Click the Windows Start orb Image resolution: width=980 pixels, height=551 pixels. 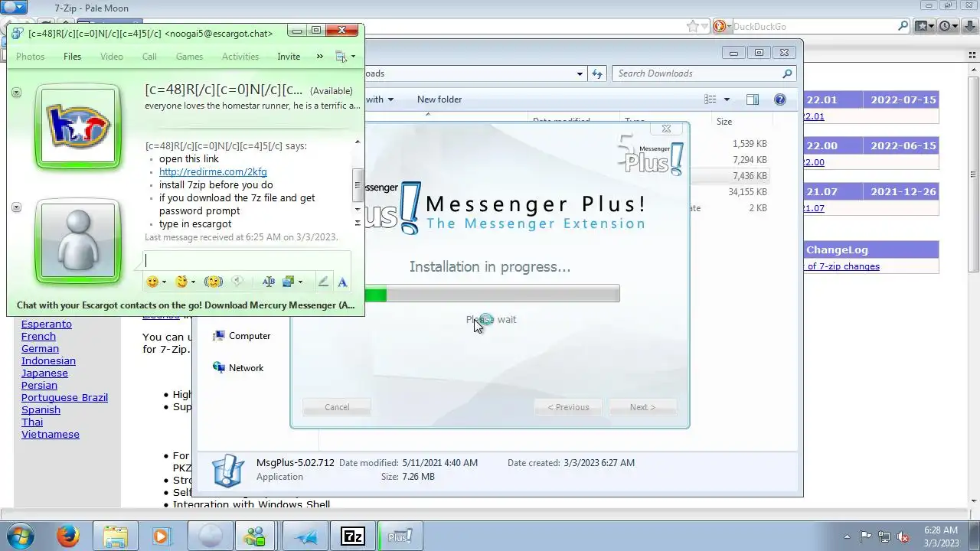pyautogui.click(x=21, y=536)
